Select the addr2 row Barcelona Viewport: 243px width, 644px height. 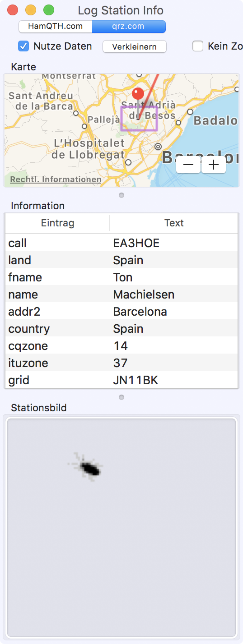(121, 312)
